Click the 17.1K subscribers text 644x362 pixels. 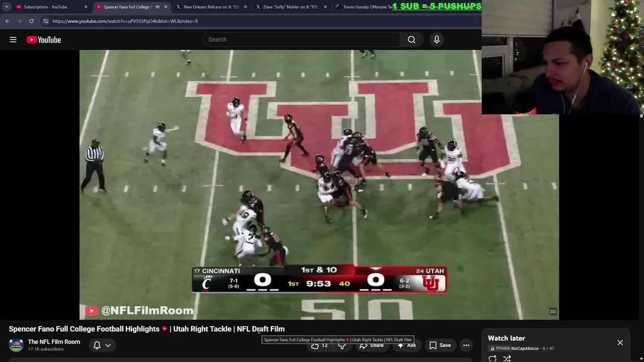[x=46, y=349]
